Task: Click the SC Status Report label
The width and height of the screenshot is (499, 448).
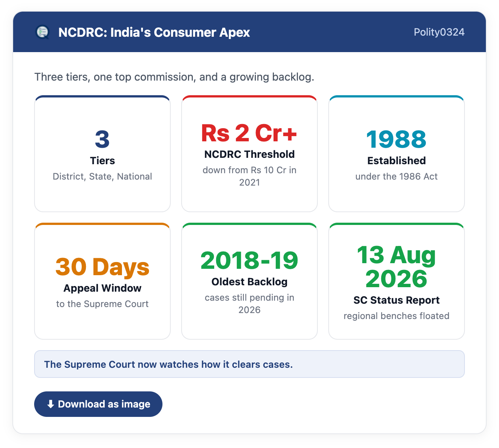Action: (x=397, y=300)
